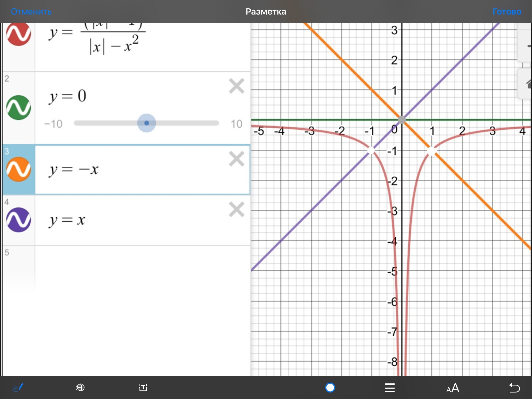Delete the y=x expression
The width and height of the screenshot is (532, 399).
pos(236,209)
